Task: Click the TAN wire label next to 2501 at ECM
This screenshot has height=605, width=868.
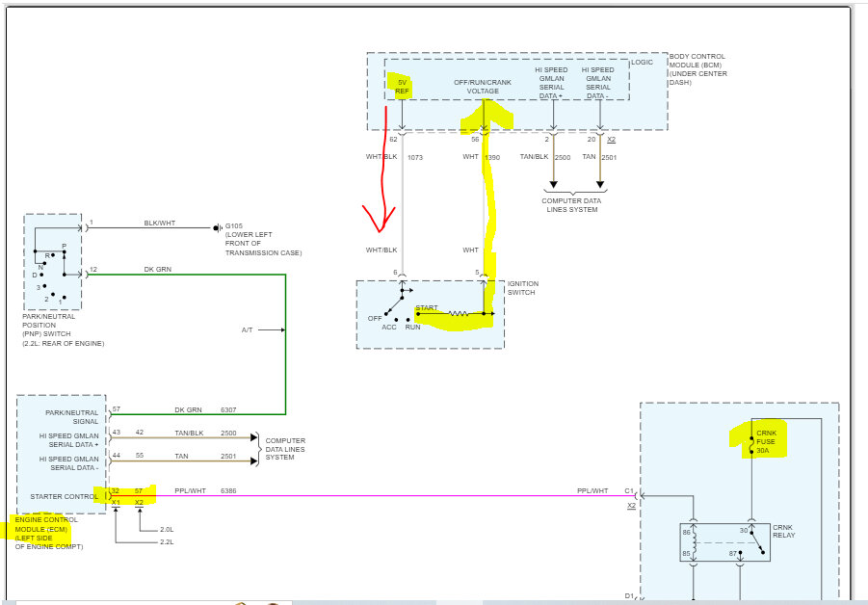Action: (x=181, y=456)
